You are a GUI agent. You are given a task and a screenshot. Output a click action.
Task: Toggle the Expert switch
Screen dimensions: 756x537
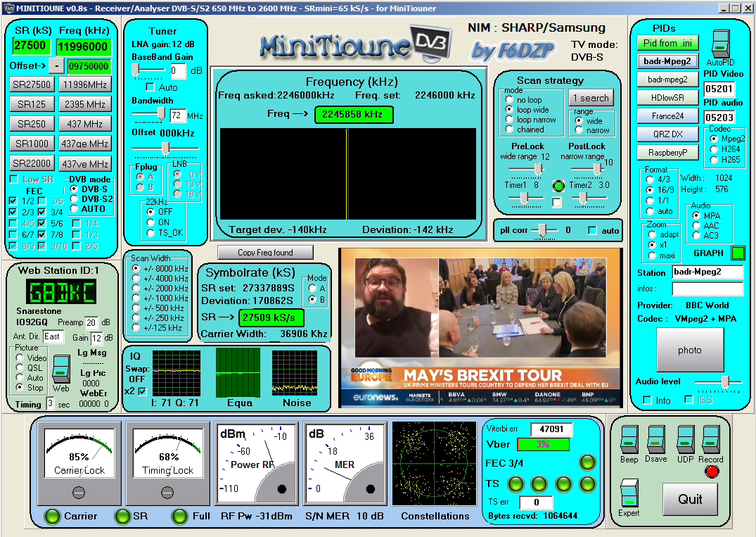[629, 493]
